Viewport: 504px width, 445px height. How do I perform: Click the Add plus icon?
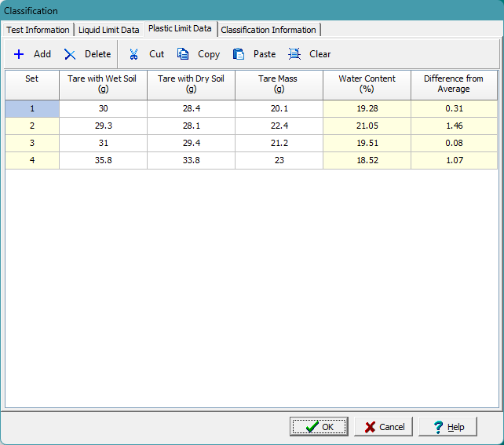pos(19,54)
